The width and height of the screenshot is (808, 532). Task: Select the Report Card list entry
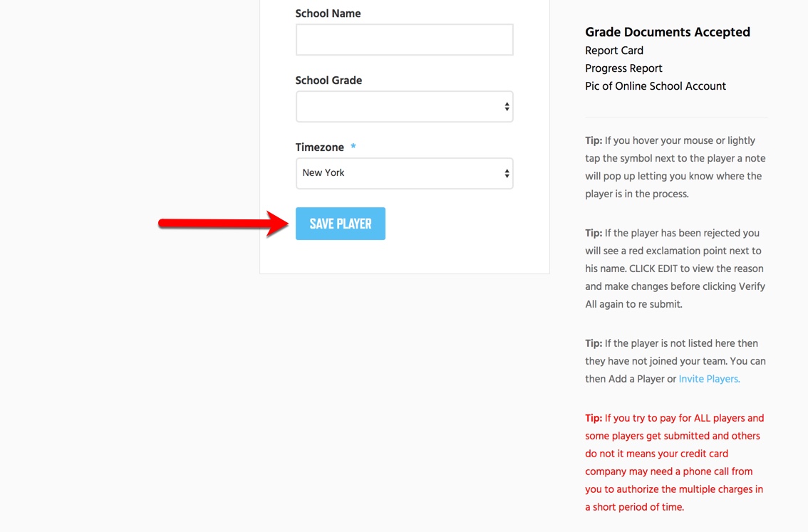click(613, 51)
